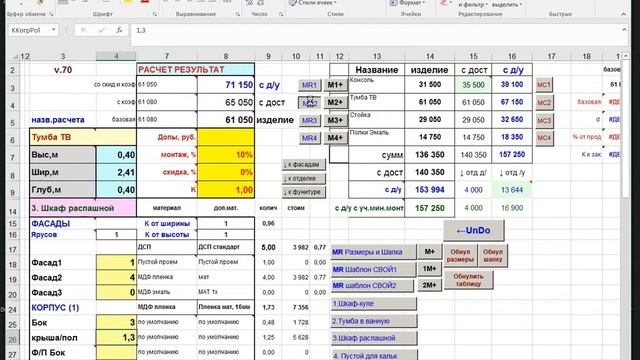Screen dimensions: 640x360
Task: Open the Выравнивание dialog launcher
Action: coord(238,14)
